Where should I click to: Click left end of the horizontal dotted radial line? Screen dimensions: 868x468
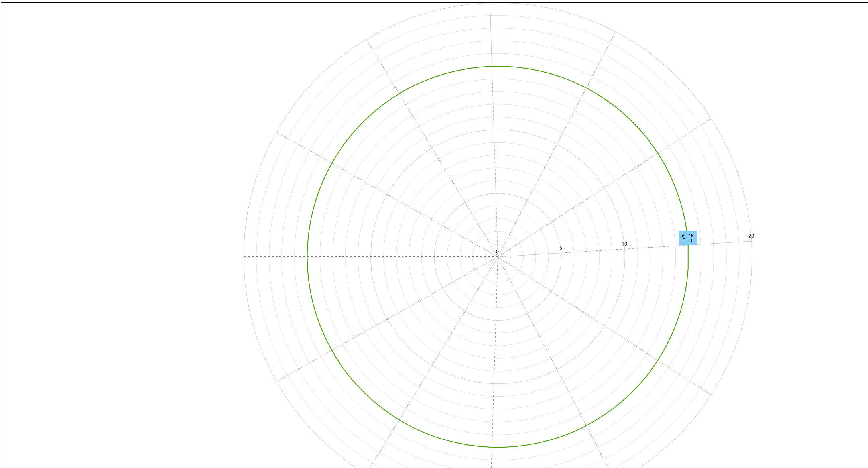click(x=244, y=257)
